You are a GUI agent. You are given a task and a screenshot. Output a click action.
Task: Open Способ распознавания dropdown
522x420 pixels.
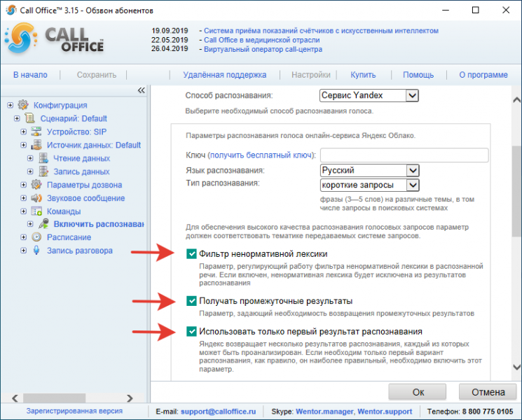tap(369, 95)
